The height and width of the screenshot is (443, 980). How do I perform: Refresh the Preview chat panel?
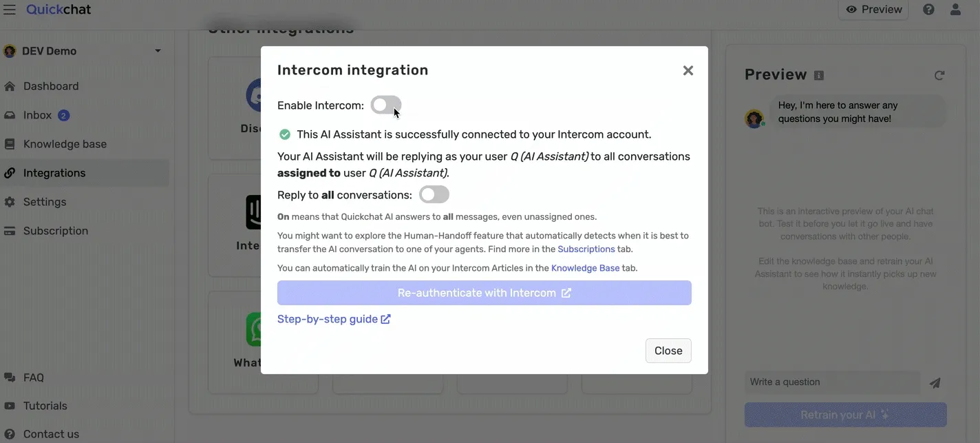939,75
